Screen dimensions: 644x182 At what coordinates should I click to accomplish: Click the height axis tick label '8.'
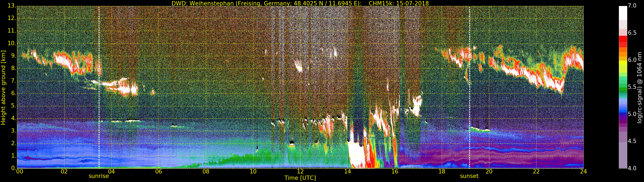pos(13,68)
